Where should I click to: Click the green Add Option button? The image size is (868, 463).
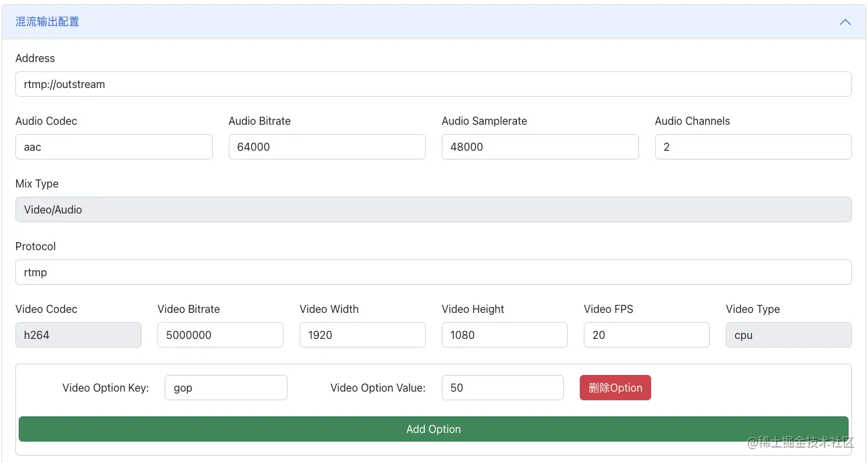[x=433, y=429]
